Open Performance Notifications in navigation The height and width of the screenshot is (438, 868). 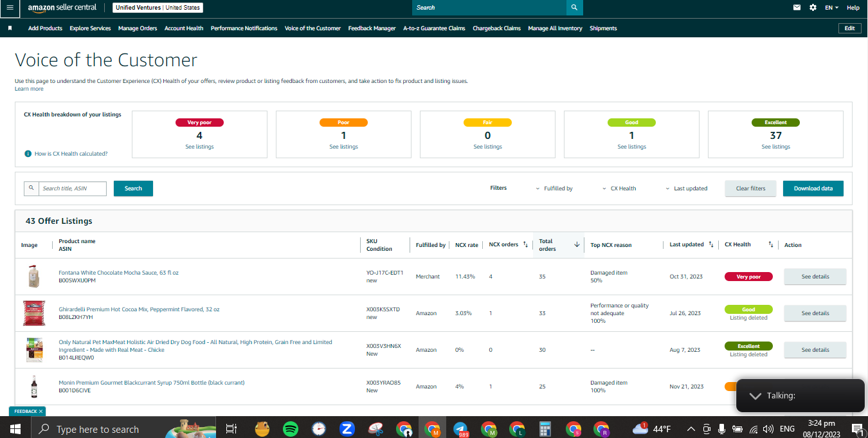pos(244,28)
